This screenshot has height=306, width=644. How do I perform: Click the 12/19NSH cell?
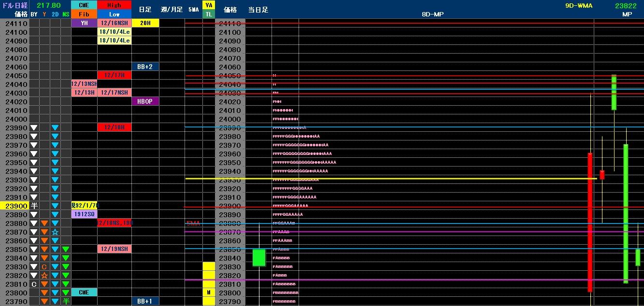point(114,249)
